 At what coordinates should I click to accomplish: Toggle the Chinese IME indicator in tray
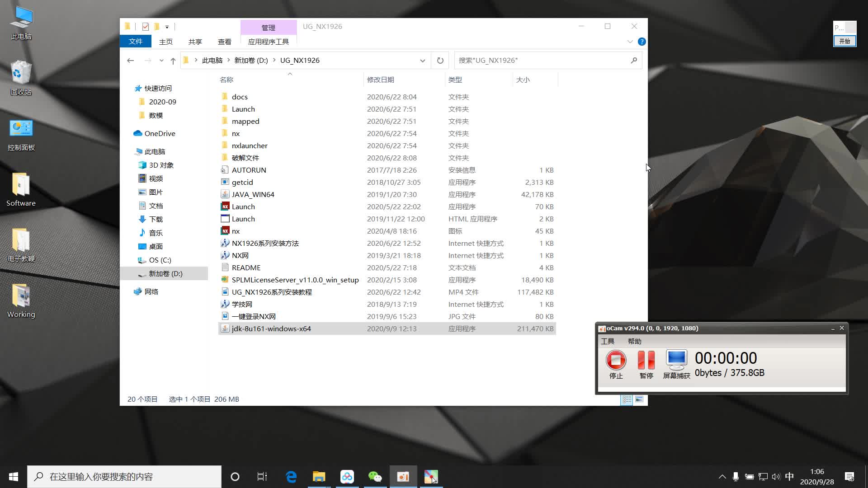pos(789,477)
